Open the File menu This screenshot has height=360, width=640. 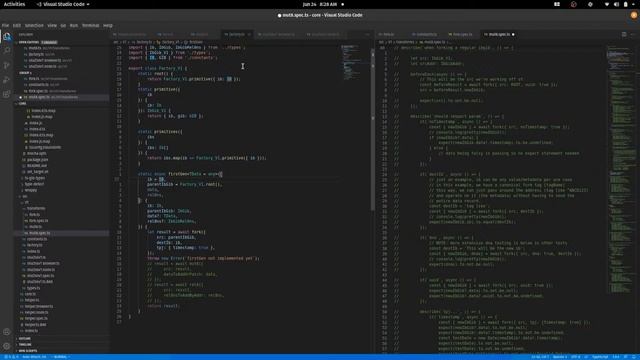[5, 25]
